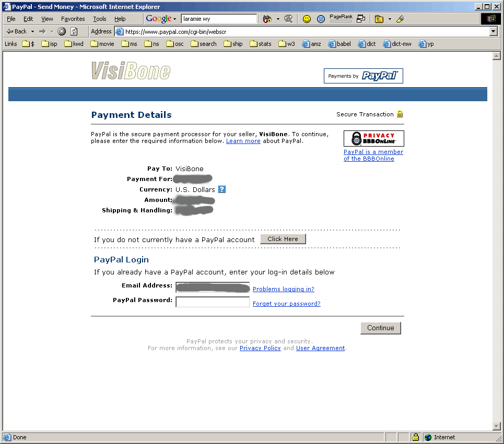The height and width of the screenshot is (444, 504).
Task: Click the scrollbar up arrow
Action: [x=497, y=56]
